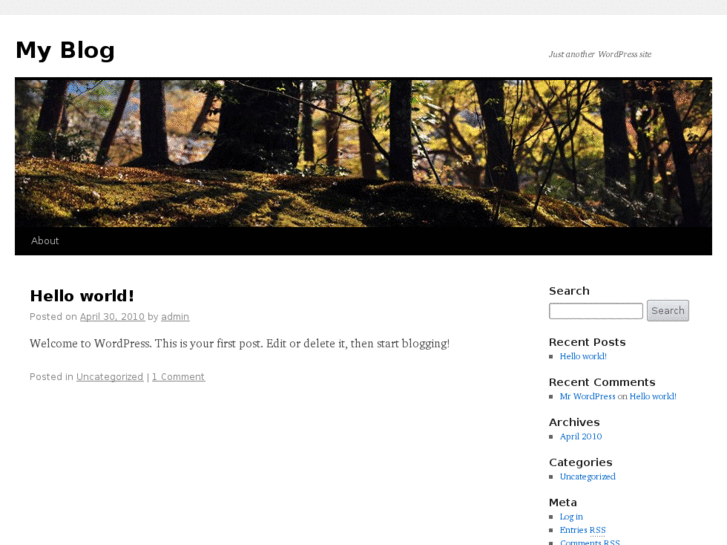Viewport: 727px width, 545px height.
Task: Click the Recent Posts heading
Action: (587, 342)
